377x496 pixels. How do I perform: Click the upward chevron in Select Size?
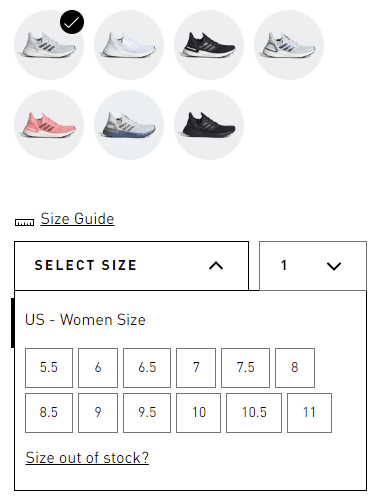[216, 266]
